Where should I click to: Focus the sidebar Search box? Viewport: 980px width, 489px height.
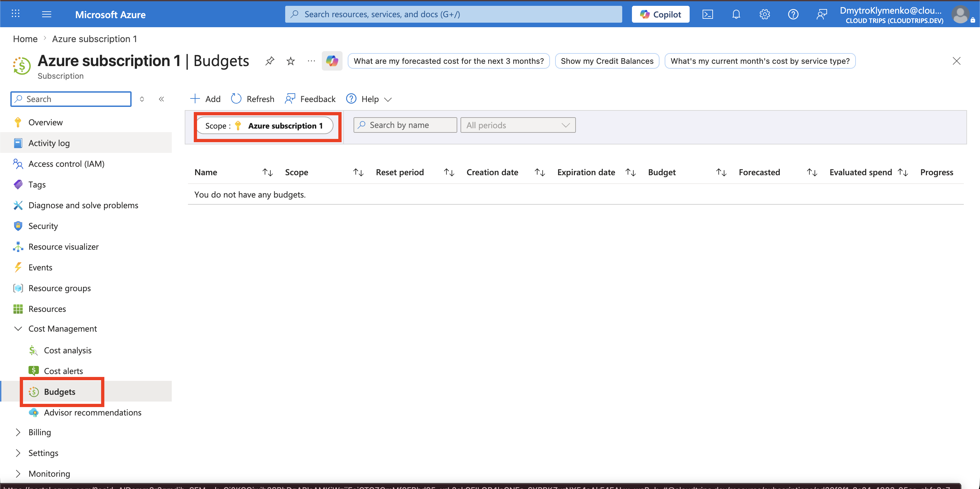pos(71,99)
